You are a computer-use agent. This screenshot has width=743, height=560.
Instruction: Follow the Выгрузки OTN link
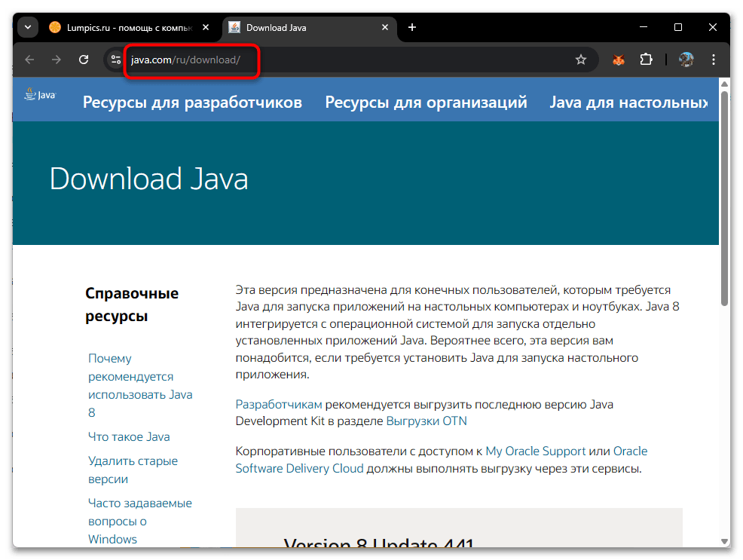coord(427,421)
